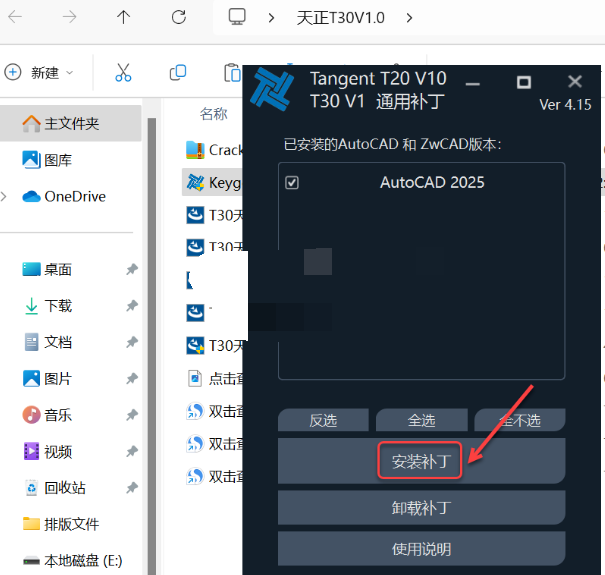Go back in File Explorer
Image resolution: width=605 pixels, height=575 pixels.
(15, 17)
